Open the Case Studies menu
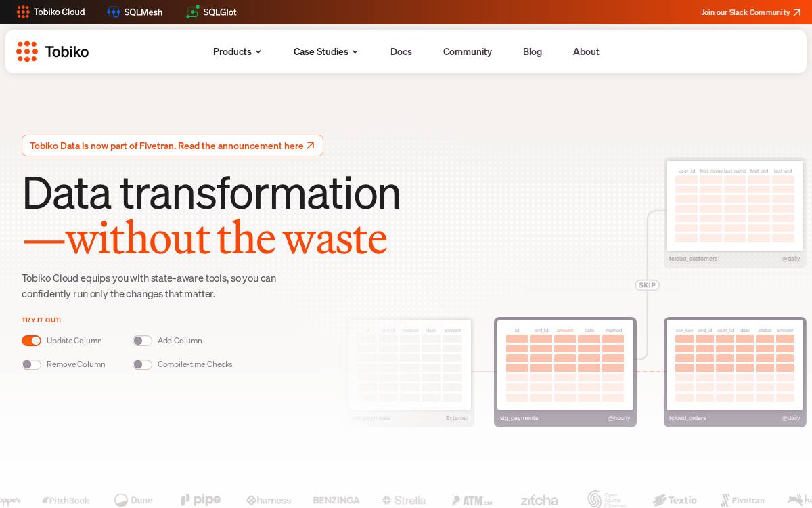The height and width of the screenshot is (508, 812). point(325,51)
